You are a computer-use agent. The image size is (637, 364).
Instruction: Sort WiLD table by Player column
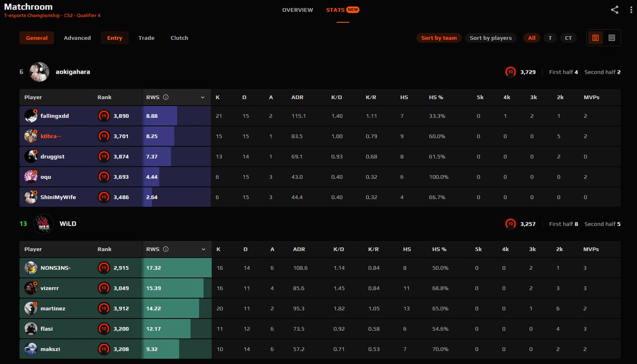tap(33, 249)
